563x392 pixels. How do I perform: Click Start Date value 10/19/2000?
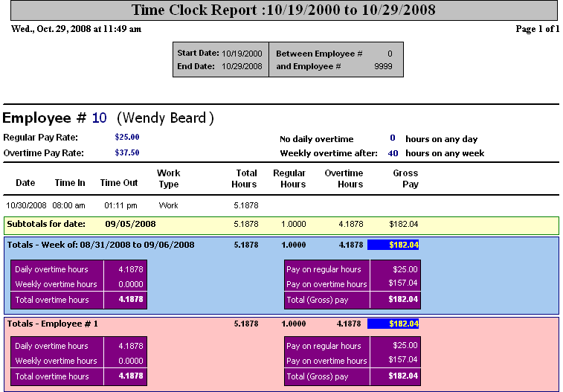click(x=242, y=54)
